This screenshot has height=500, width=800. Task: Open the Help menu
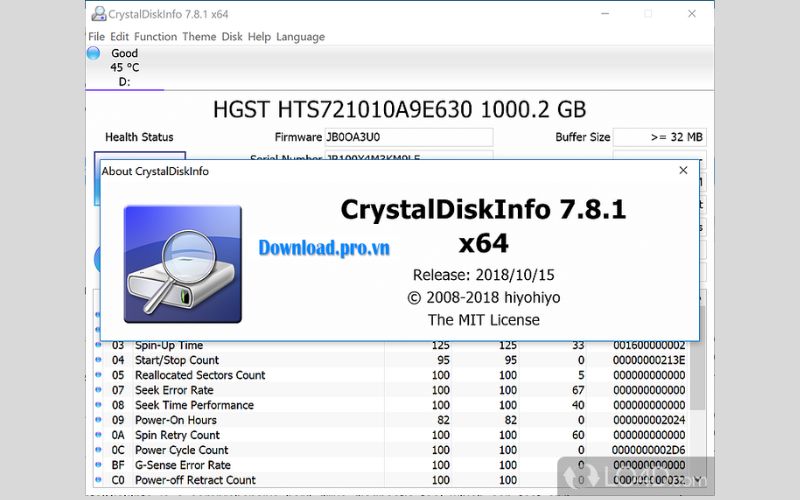[x=259, y=37]
